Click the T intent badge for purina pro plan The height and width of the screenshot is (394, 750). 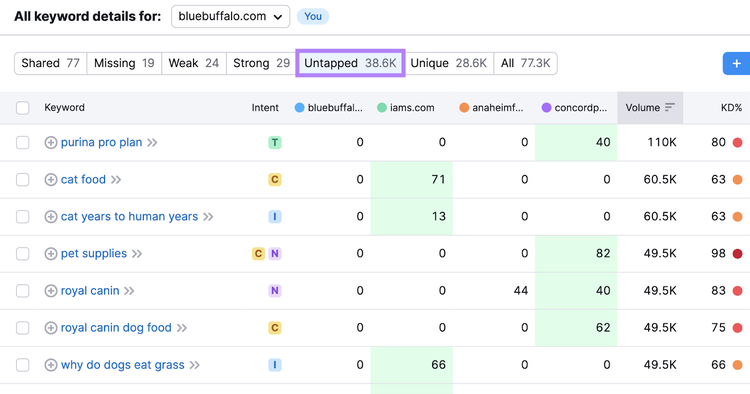(x=275, y=142)
